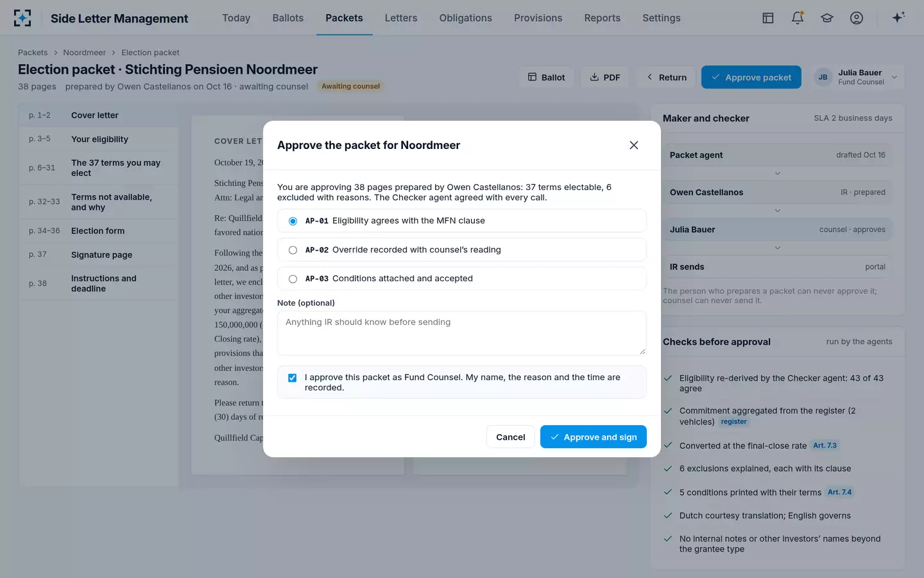Click the optional Note text field
Screen dimensions: 924x578
pos(462,333)
